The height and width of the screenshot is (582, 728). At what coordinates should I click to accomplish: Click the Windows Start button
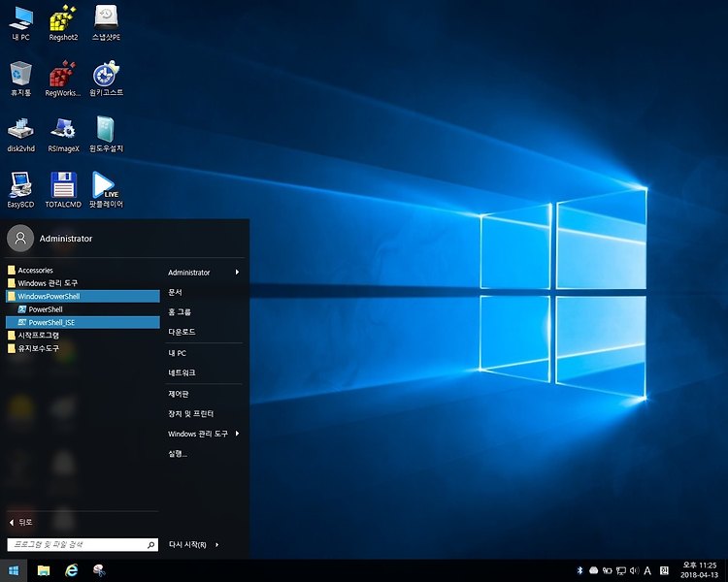pos(14,570)
